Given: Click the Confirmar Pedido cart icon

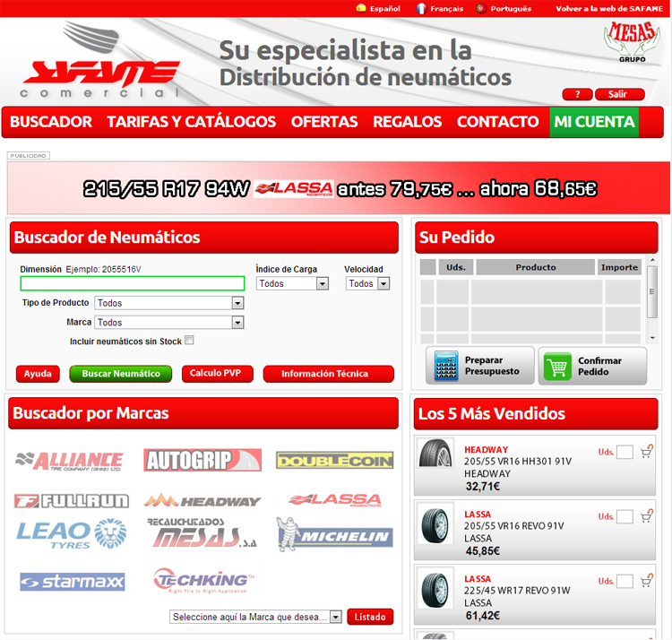Looking at the screenshot, I should pos(557,366).
